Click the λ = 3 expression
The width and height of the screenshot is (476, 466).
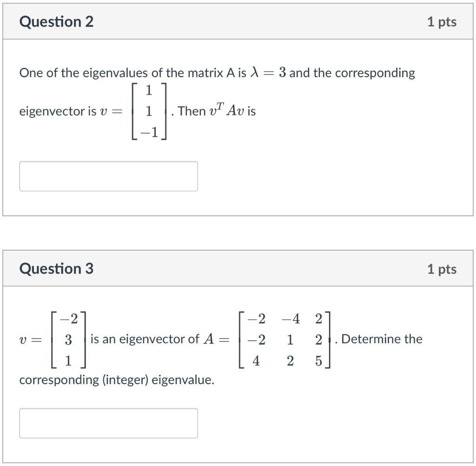point(268,72)
